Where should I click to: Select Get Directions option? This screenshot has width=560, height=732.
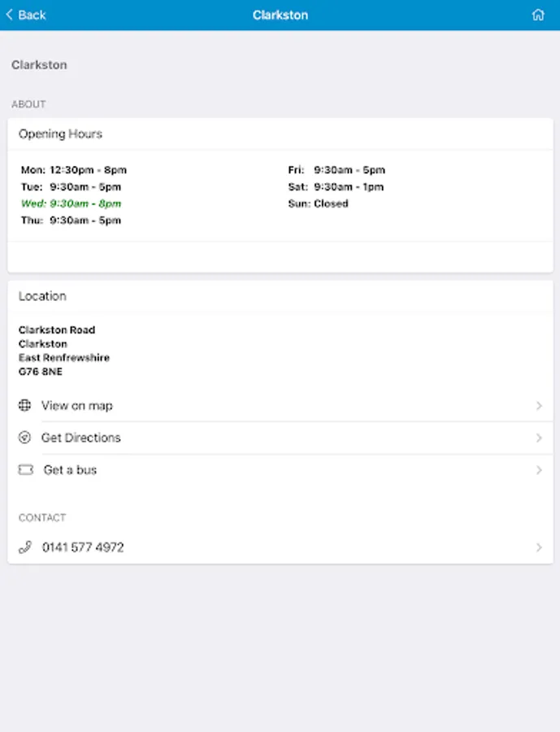(x=81, y=438)
